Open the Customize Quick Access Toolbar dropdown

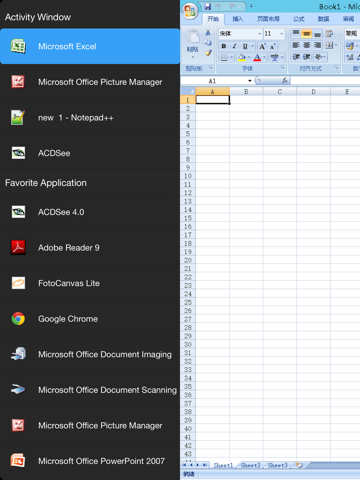click(x=251, y=6)
